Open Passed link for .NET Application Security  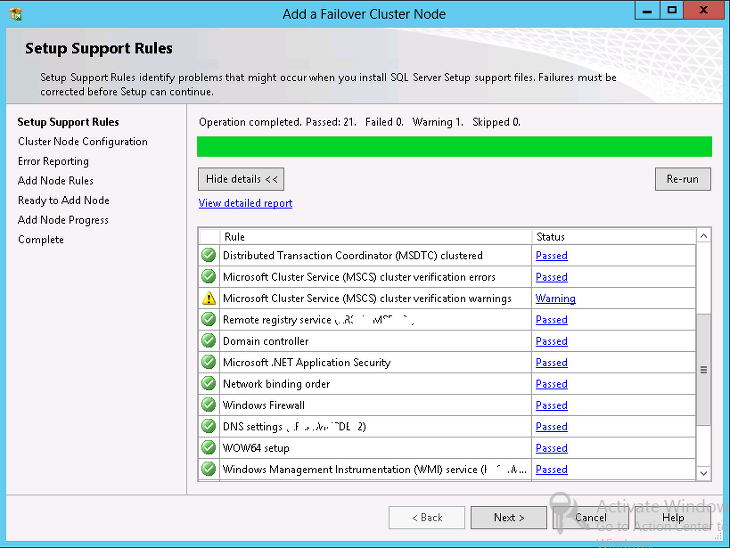[x=551, y=363]
